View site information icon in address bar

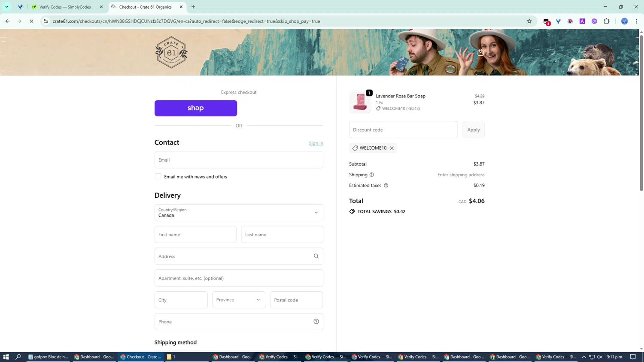pos(46,21)
